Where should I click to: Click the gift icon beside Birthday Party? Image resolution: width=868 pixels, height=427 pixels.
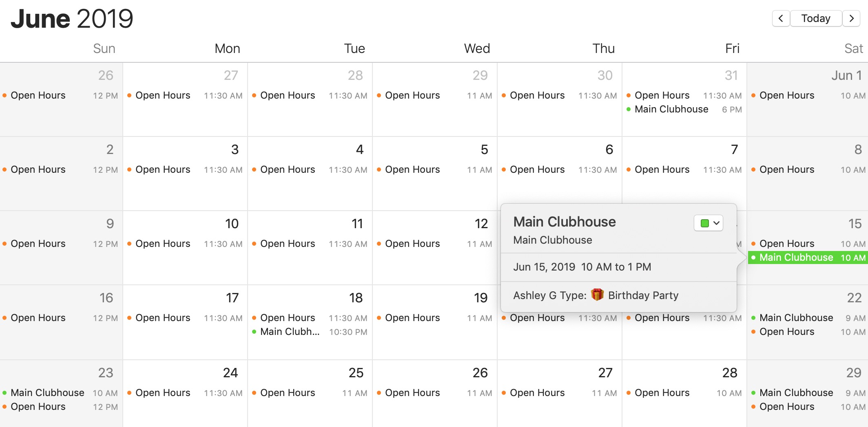point(597,295)
